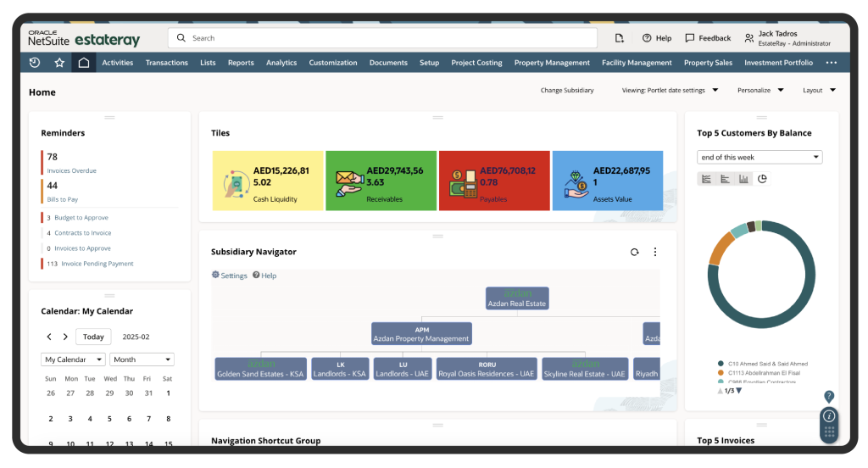Open the Month view dropdown
Viewport: 868px width, 468px height.
[x=142, y=359]
